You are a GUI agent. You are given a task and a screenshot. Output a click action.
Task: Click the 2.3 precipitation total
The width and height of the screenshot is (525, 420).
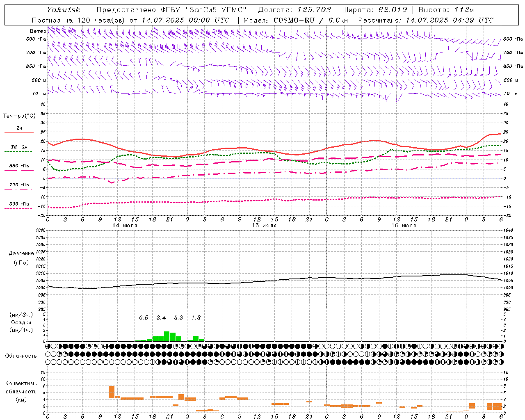tap(178, 317)
